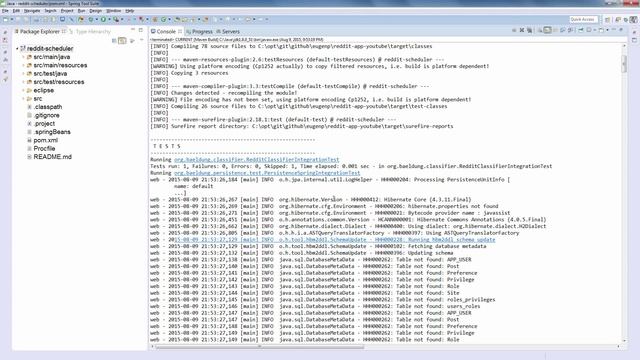Open the Package Explorer View Menu arrow

(x=142, y=40)
